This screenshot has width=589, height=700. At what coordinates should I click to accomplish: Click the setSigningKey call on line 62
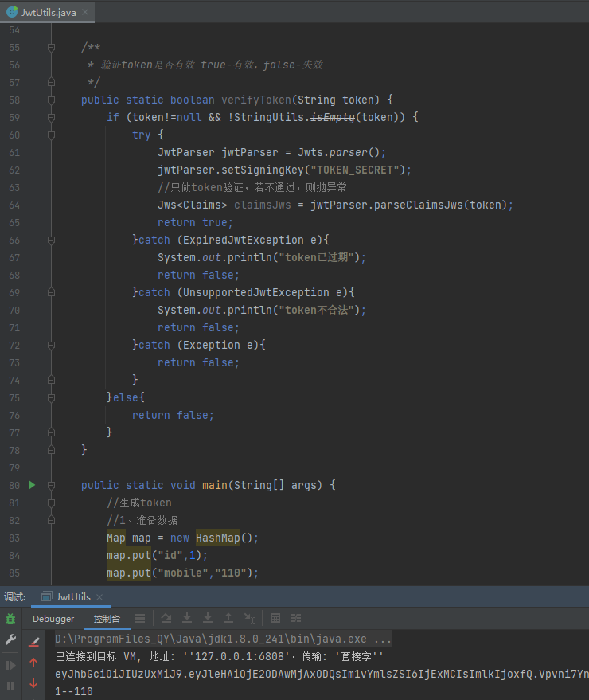[263, 170]
